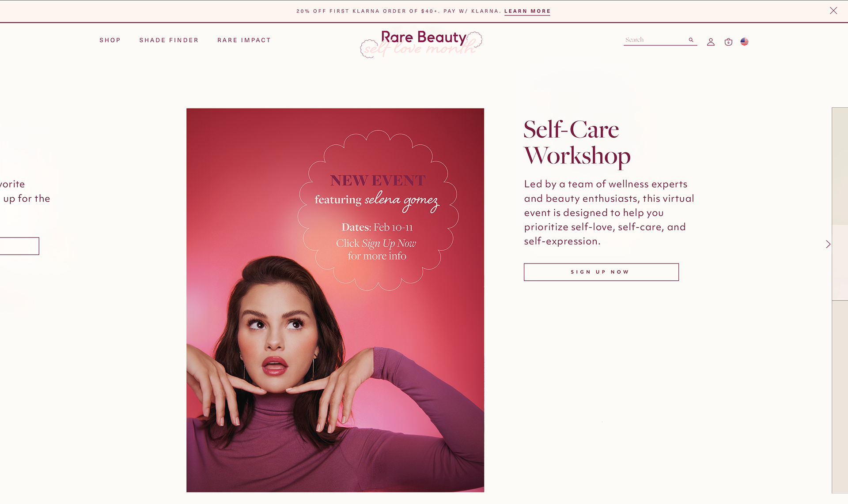Click the LEARN MORE Klarna link
This screenshot has height=504, width=848.
[x=527, y=11]
